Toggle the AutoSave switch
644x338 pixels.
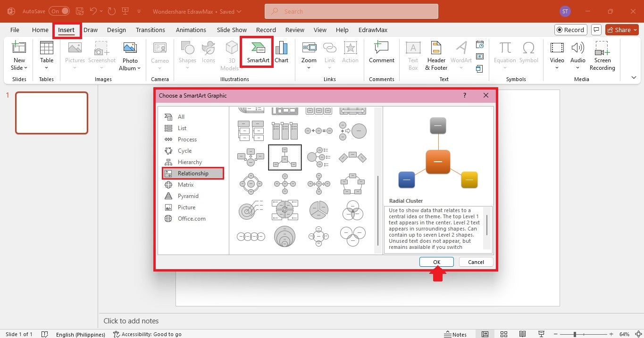[59, 11]
